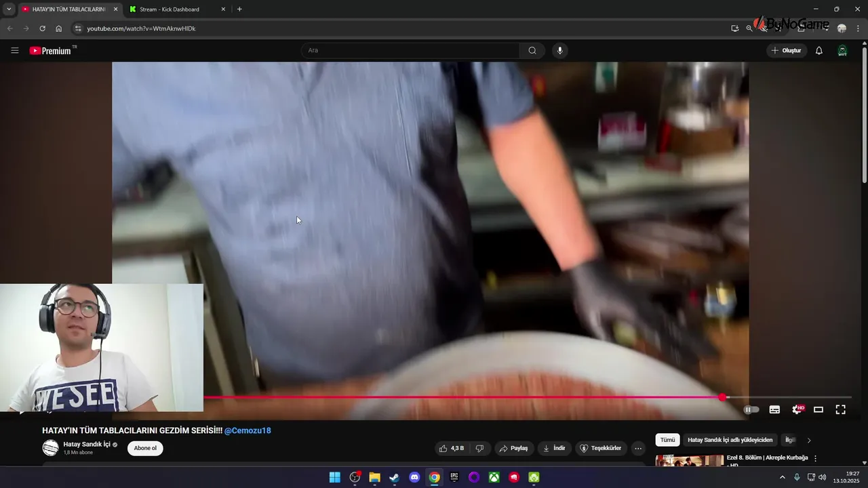The image size is (868, 488).
Task: Expand hidden system tray icons chevron
Action: [782, 477]
